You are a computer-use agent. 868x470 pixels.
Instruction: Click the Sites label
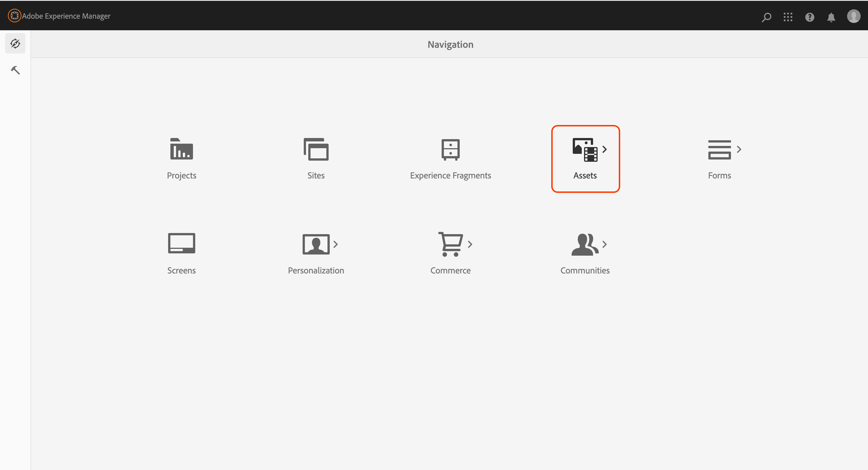[316, 175]
